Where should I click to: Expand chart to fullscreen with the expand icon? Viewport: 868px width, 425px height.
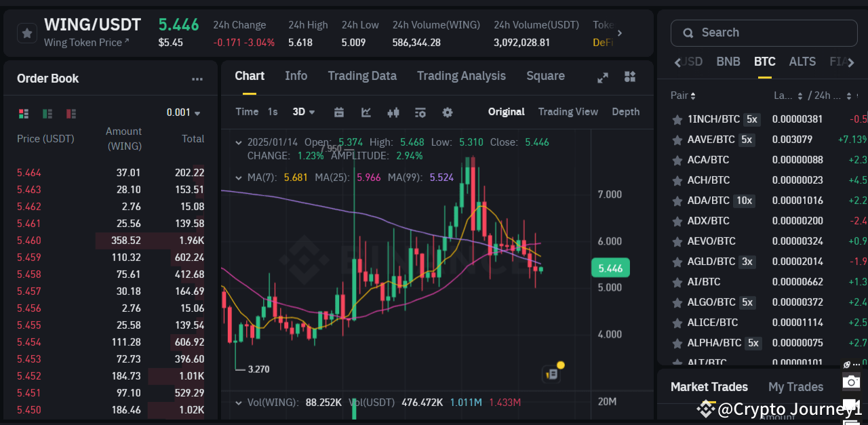click(602, 77)
